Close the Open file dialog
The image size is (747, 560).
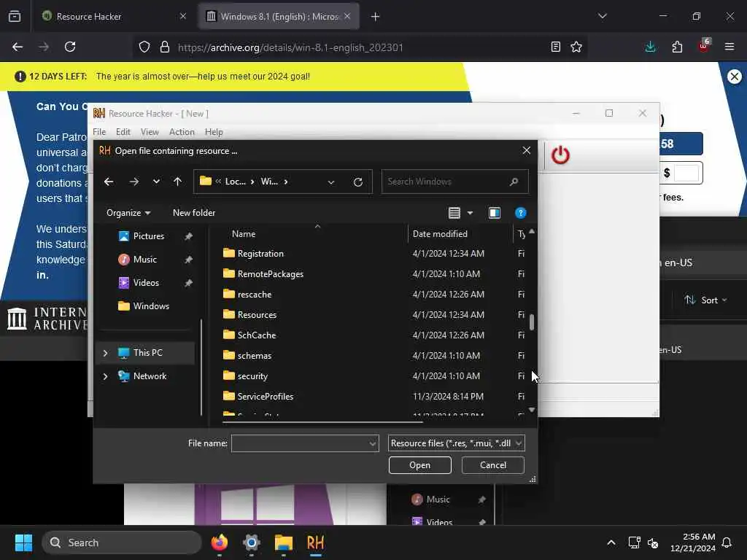(x=527, y=150)
